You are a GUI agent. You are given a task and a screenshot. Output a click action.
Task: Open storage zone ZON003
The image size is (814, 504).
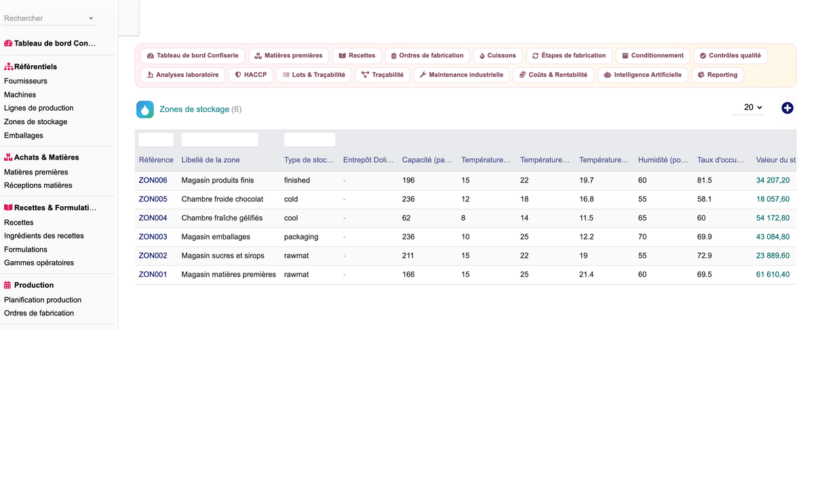click(x=153, y=237)
